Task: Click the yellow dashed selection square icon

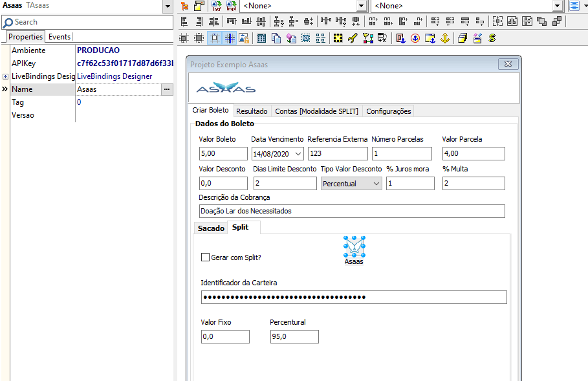Action: coord(338,38)
